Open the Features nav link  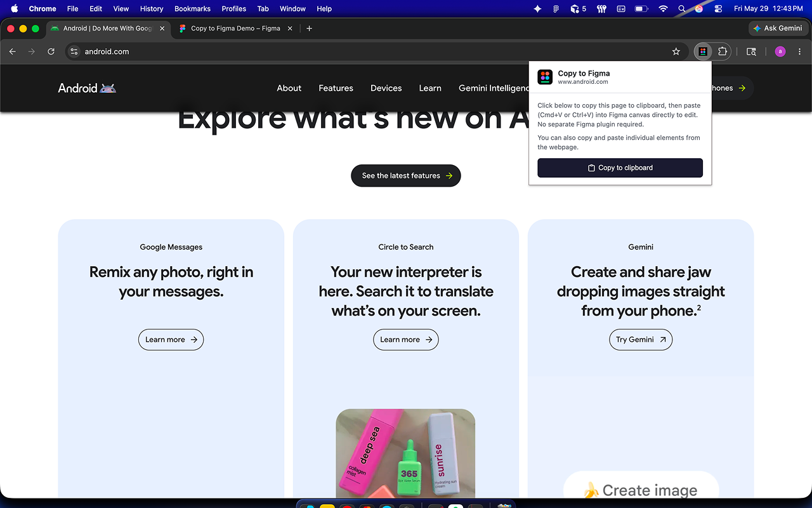point(336,88)
